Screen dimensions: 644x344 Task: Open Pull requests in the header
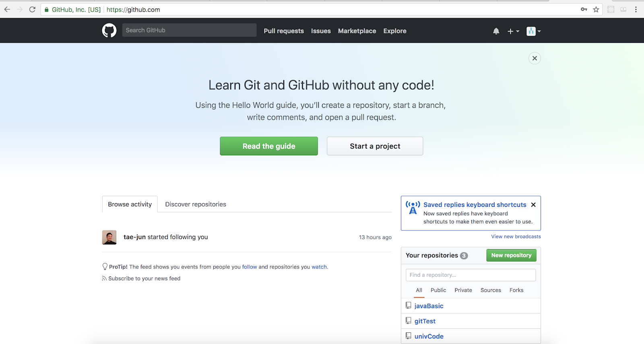tap(284, 31)
